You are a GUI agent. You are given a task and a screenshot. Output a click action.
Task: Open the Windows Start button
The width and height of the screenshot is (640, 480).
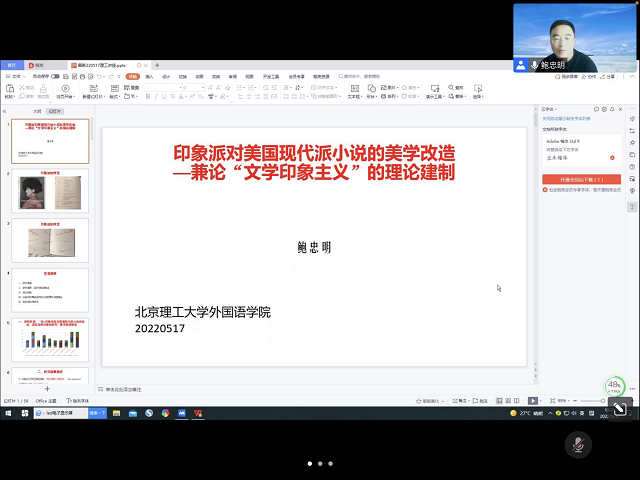click(8, 413)
